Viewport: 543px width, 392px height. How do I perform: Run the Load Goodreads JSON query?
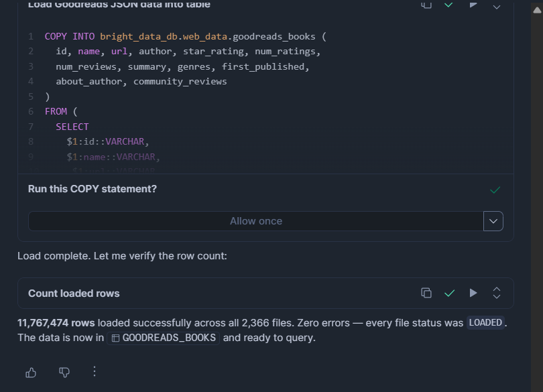click(x=473, y=5)
